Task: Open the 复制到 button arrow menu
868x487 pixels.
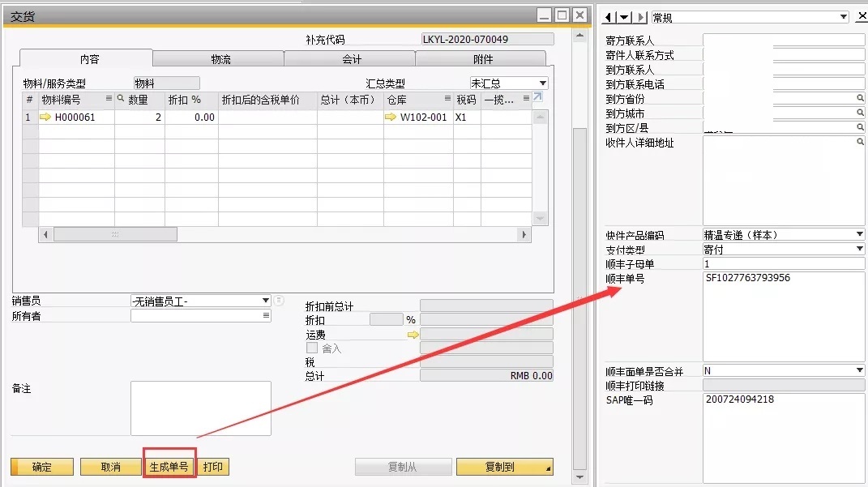Action: point(548,468)
